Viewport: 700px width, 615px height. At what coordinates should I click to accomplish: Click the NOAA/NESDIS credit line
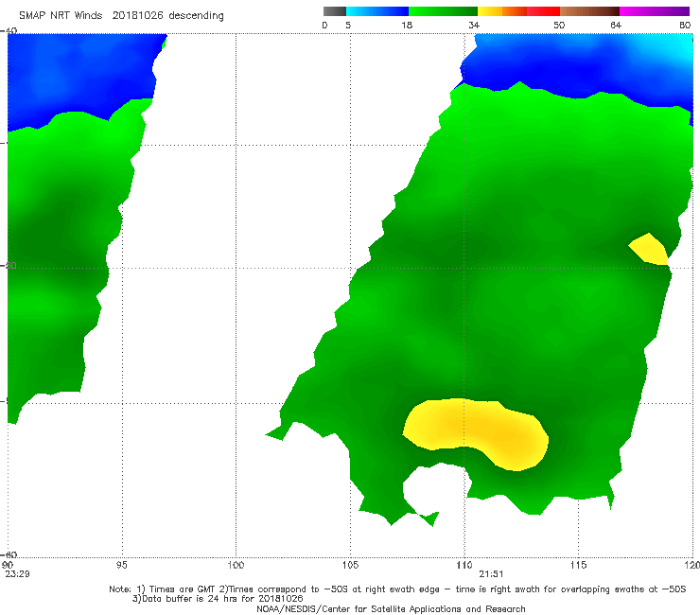(391, 609)
